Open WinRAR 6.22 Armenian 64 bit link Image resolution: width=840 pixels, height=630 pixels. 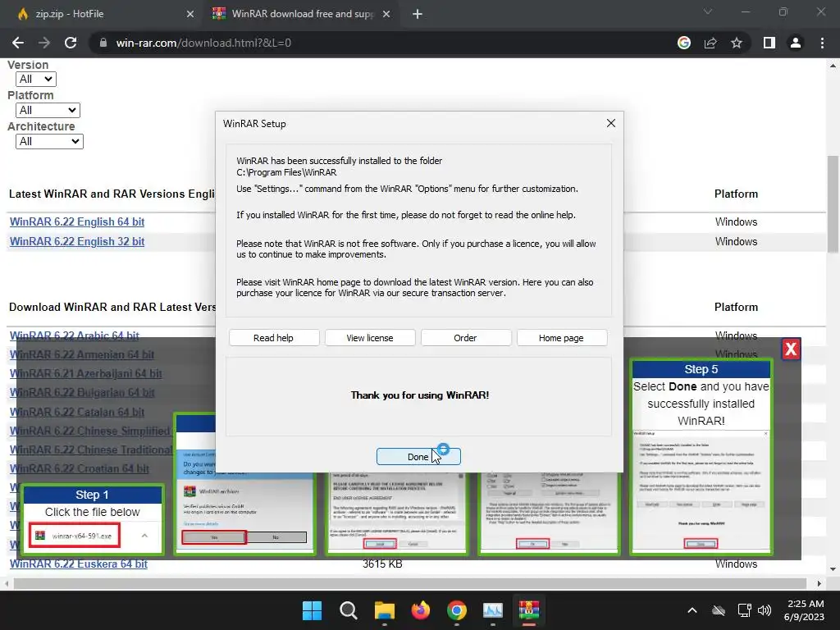[x=82, y=354]
